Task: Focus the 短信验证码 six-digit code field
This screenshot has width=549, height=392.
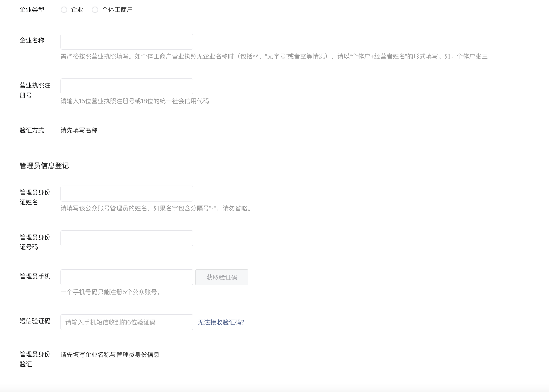Action: point(127,322)
